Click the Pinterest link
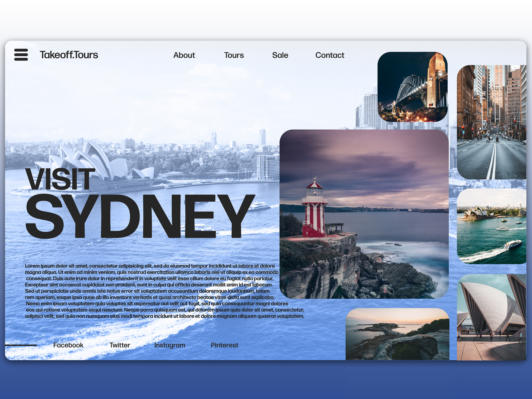The height and width of the screenshot is (399, 532). point(224,345)
